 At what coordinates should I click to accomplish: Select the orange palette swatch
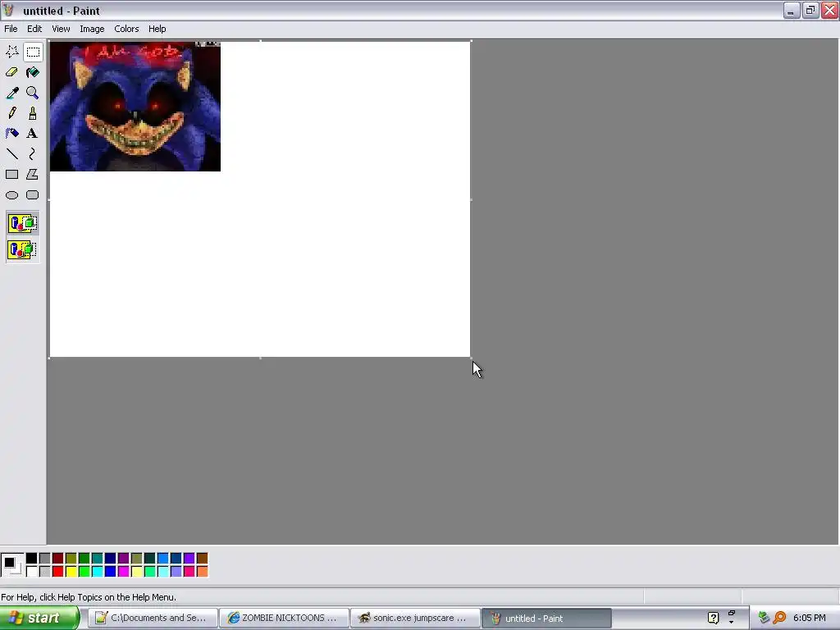click(203, 572)
